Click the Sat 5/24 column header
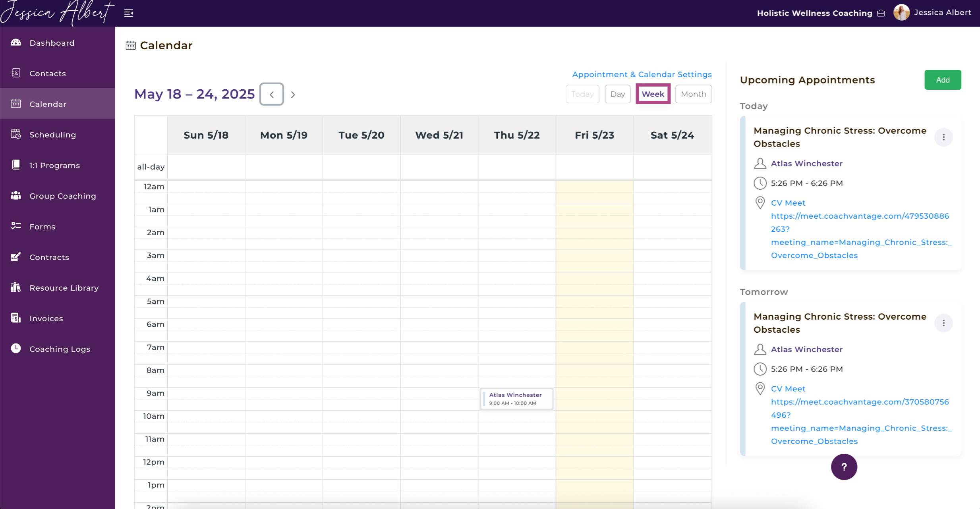 coord(672,135)
